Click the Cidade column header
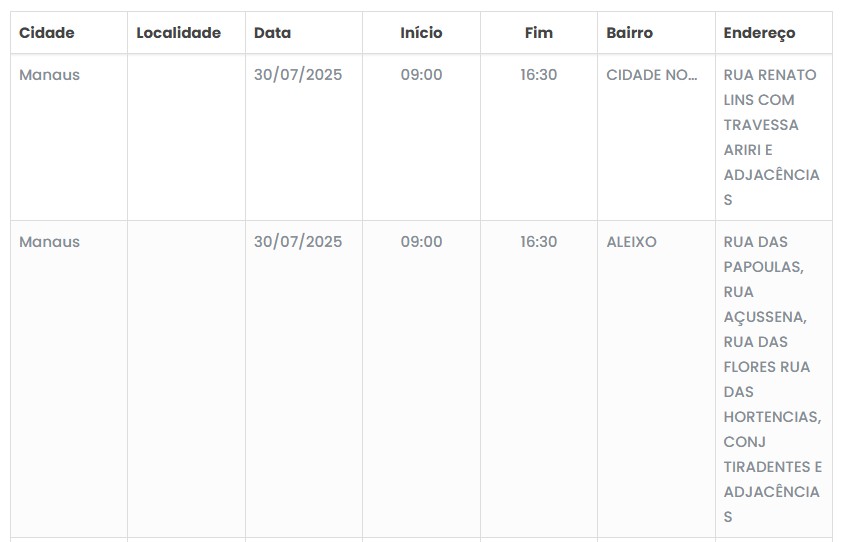Screen dimensions: 842x542 click(47, 33)
